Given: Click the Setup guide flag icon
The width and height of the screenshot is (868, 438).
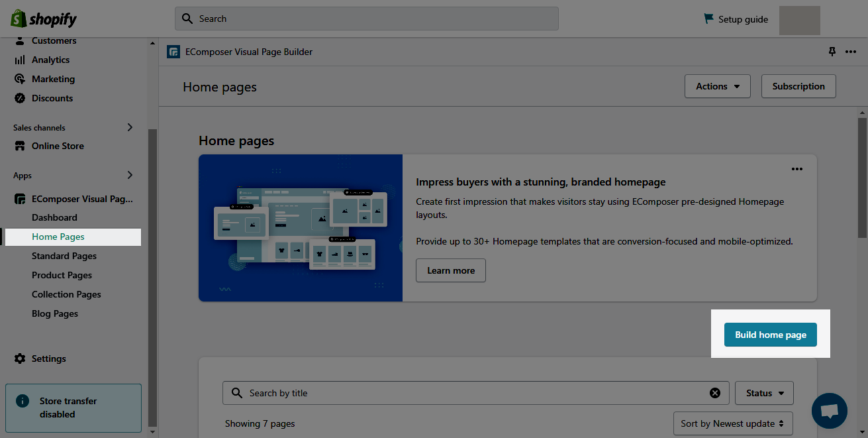Looking at the screenshot, I should tap(709, 19).
